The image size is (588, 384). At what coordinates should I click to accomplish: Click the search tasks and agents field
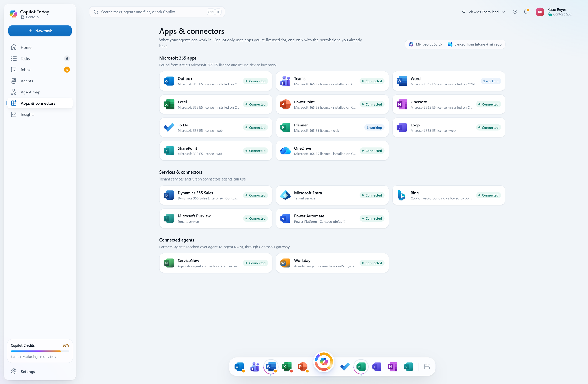click(157, 12)
